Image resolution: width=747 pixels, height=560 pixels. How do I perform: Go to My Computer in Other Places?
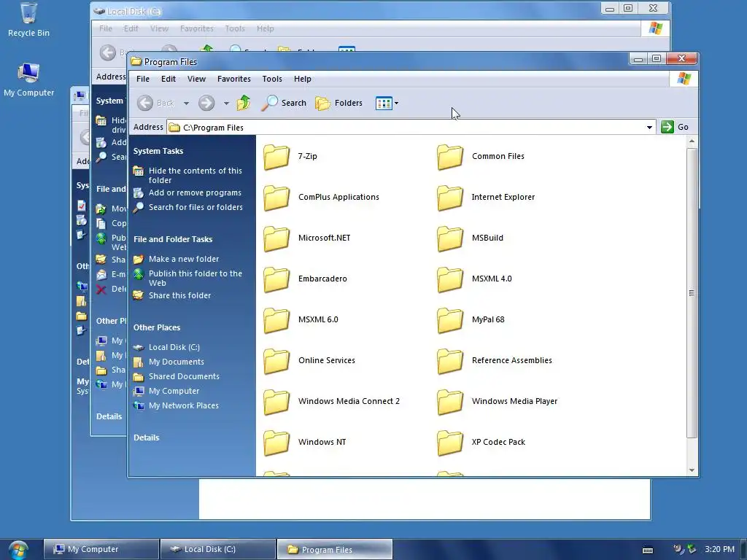pyautogui.click(x=174, y=391)
